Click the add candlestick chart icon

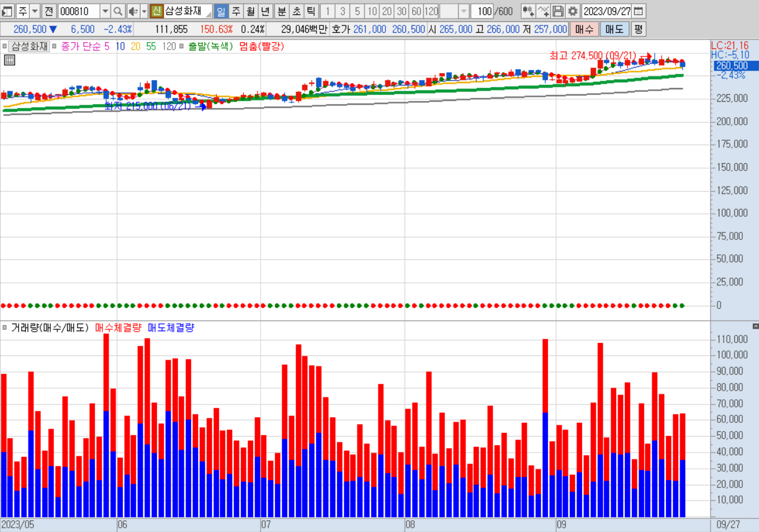click(528, 11)
